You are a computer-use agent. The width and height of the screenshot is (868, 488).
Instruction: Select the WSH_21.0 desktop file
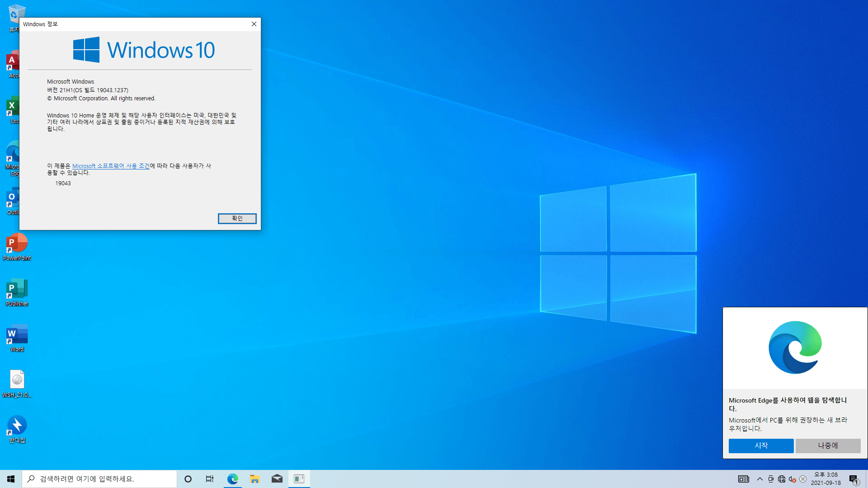coord(17,384)
